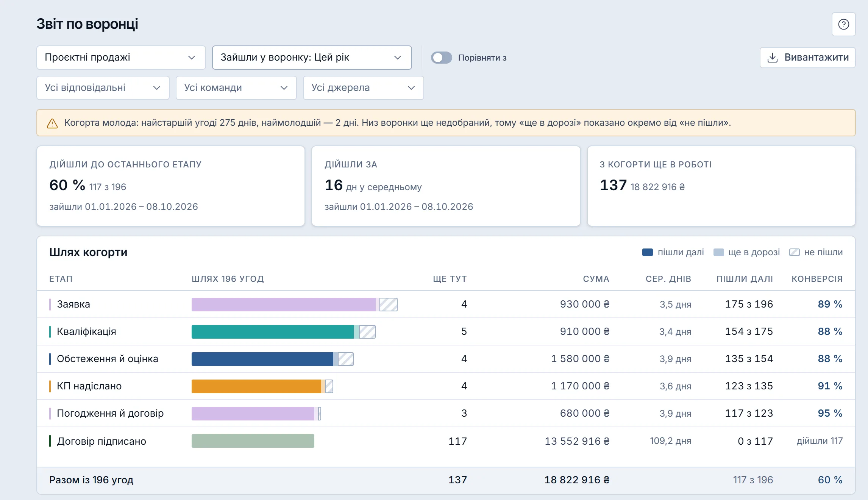868x500 pixels.
Task: Expand the Усі відповідальні filter
Action: tap(103, 88)
